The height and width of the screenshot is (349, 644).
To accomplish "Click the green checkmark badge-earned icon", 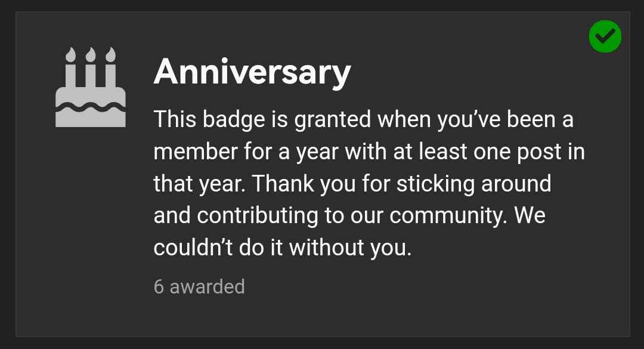I will pyautogui.click(x=605, y=37).
